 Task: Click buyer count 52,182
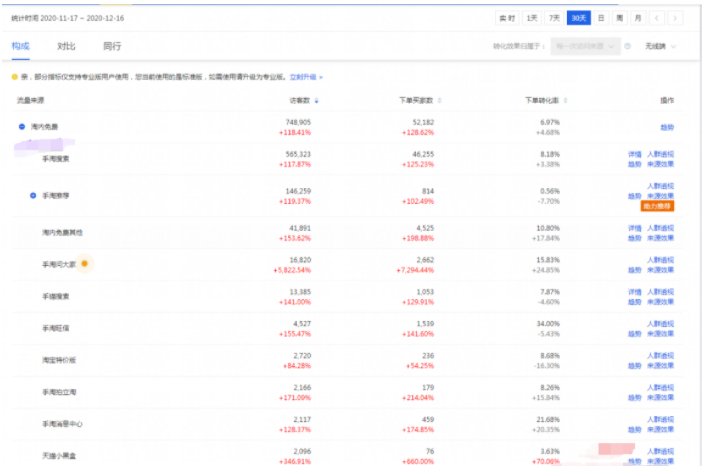pos(423,122)
